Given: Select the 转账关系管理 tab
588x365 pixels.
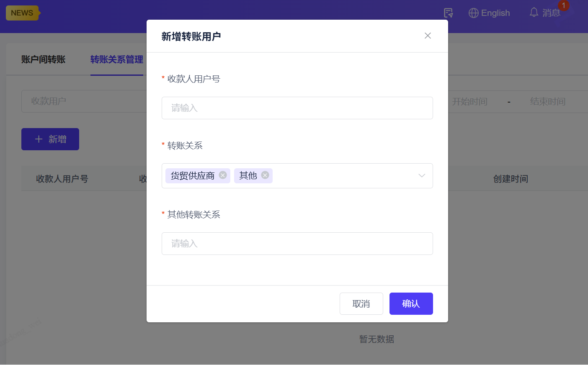Looking at the screenshot, I should click(117, 59).
